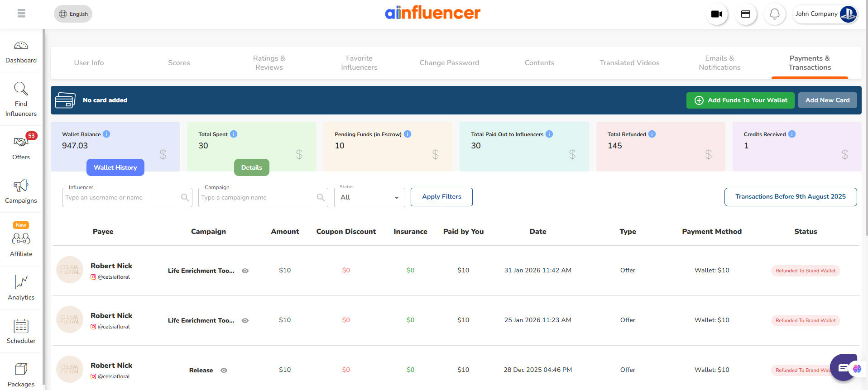Click the sidebar vertical scrollbar
This screenshot has width=868, height=390.
pos(43,208)
